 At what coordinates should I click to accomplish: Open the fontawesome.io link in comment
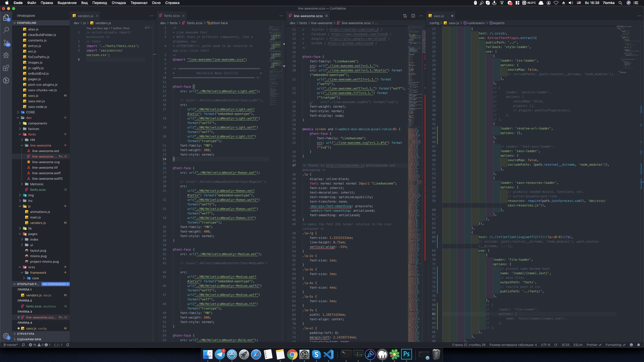point(345,165)
